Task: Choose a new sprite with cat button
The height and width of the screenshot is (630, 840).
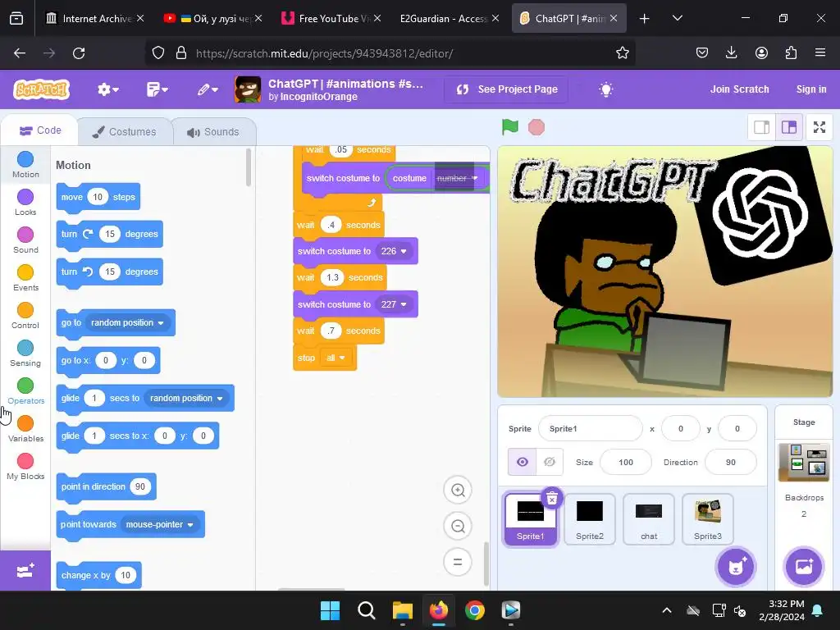Action: 736,566
